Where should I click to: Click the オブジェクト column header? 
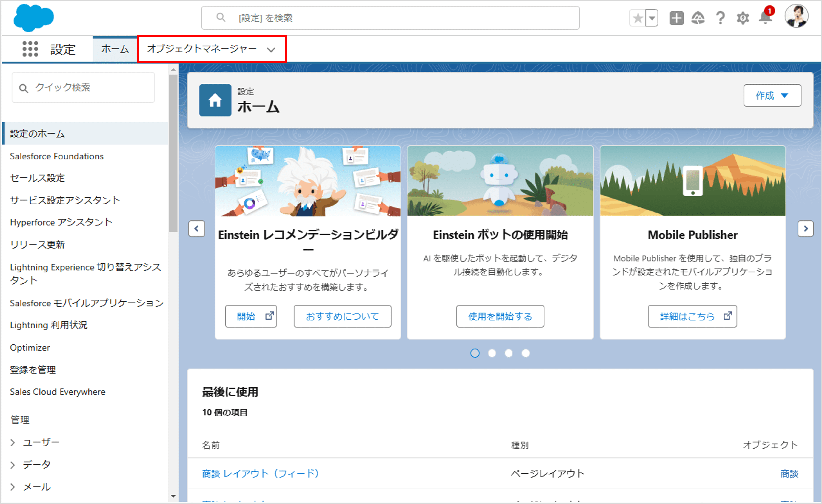click(770, 445)
